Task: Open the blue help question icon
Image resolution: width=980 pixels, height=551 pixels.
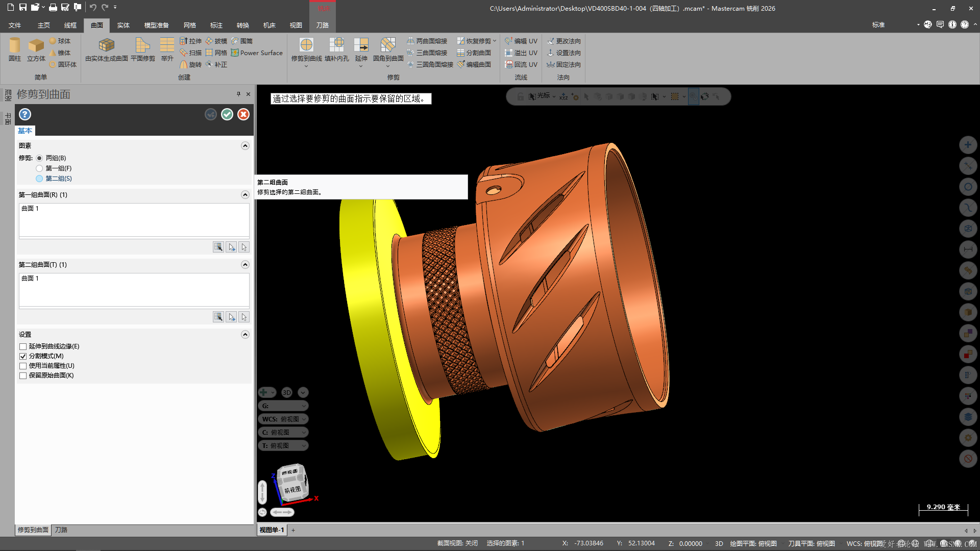Action: point(25,114)
